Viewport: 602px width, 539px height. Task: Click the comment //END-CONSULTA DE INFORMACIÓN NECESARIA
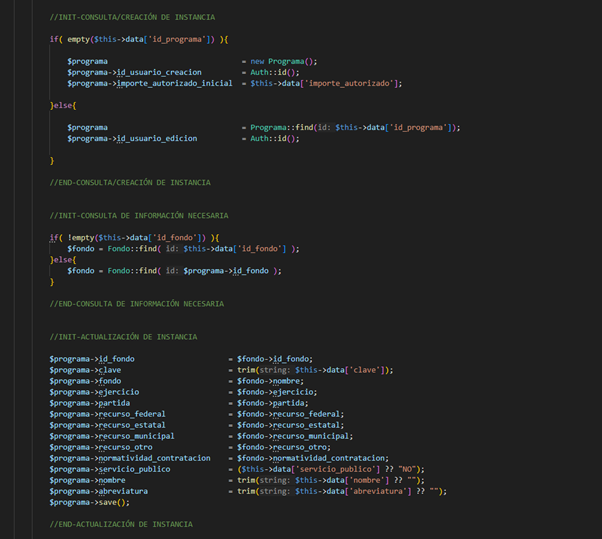pyautogui.click(x=137, y=304)
